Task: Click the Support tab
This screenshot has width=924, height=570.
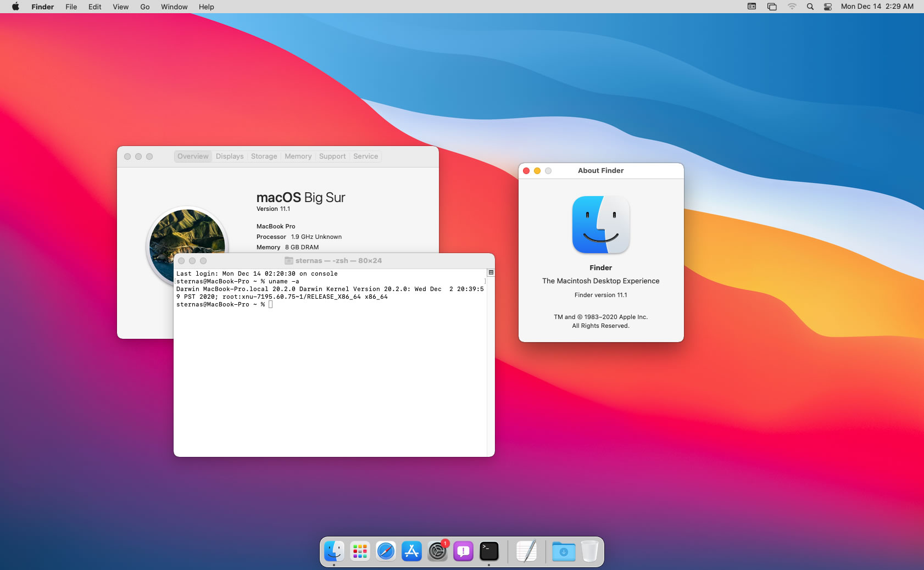Action: (x=332, y=157)
